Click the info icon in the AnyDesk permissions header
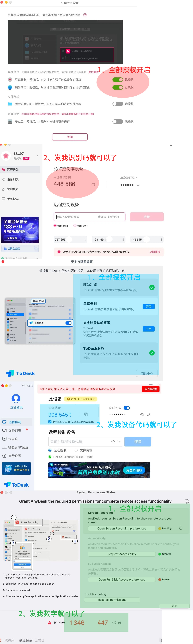Image resolution: width=193 pixels, height=644 pixels. 186,501
